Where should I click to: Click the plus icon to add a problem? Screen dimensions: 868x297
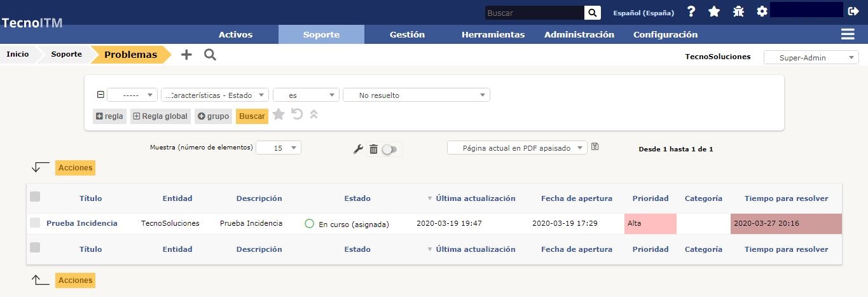[186, 55]
